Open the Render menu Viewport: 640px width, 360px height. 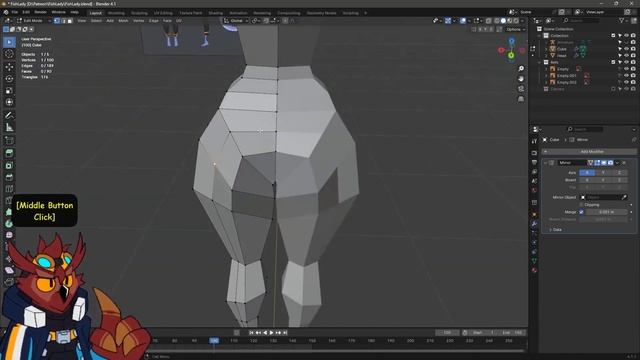[40, 12]
